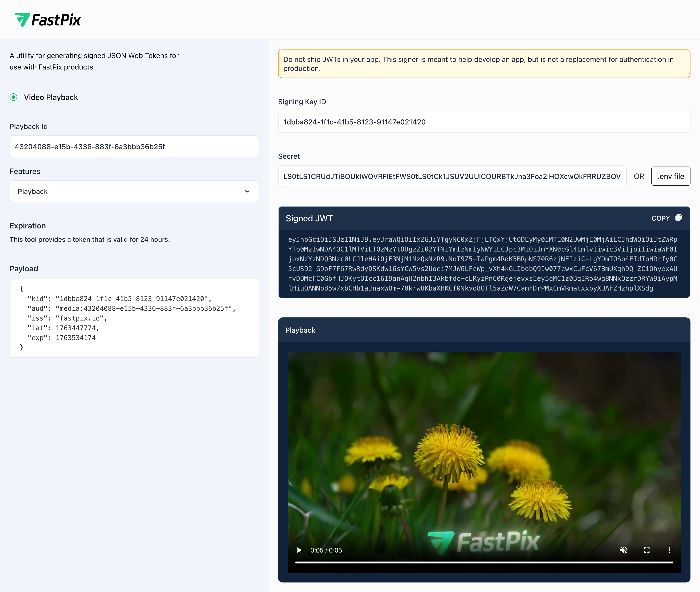Click the copy clipboard icon

678,218
